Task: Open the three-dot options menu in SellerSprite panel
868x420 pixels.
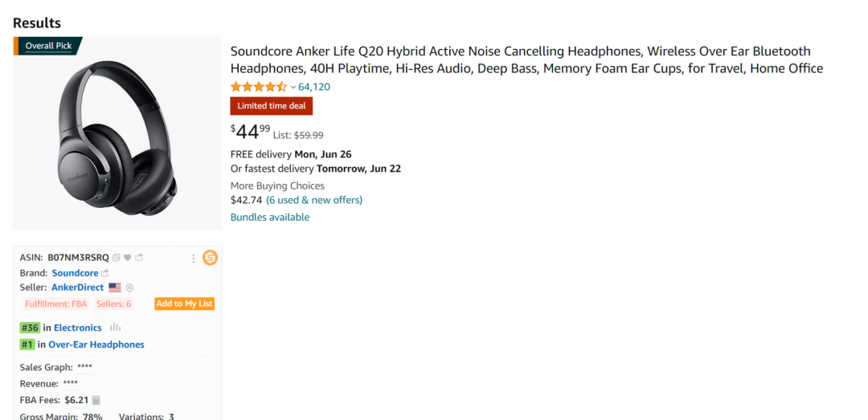Action: click(x=193, y=259)
